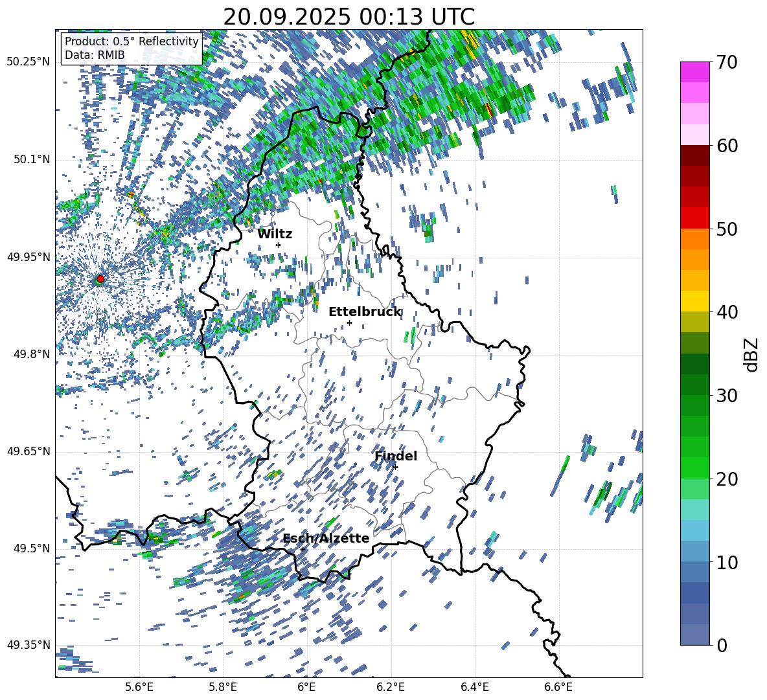
Task: Click the 6°E longitude label
Action: (306, 687)
